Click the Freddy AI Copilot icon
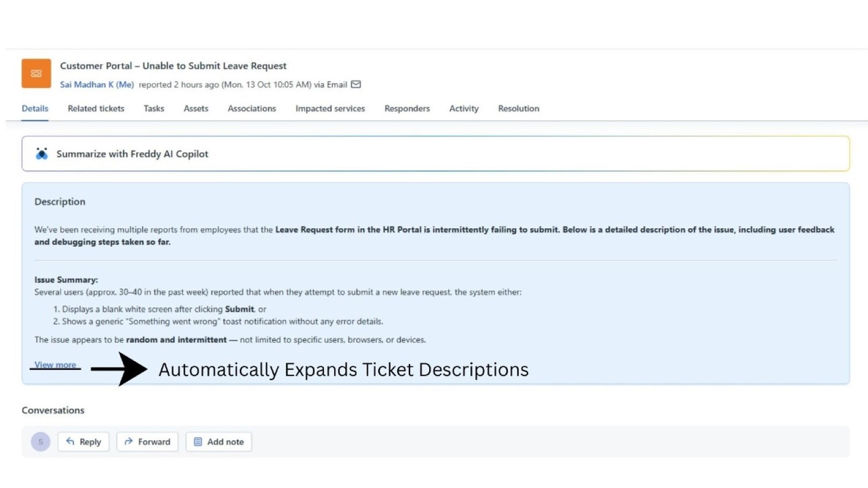This screenshot has height=488, width=868. (41, 154)
